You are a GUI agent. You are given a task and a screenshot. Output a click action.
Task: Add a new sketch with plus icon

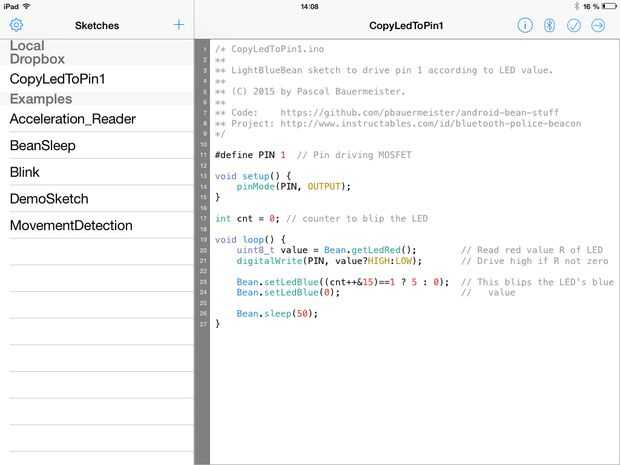coord(179,25)
